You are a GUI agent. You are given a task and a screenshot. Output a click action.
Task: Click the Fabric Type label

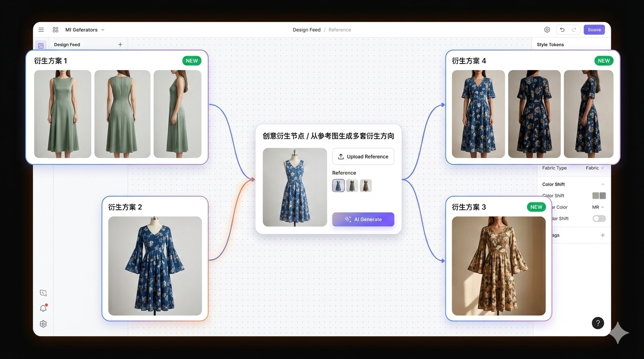pyautogui.click(x=554, y=168)
